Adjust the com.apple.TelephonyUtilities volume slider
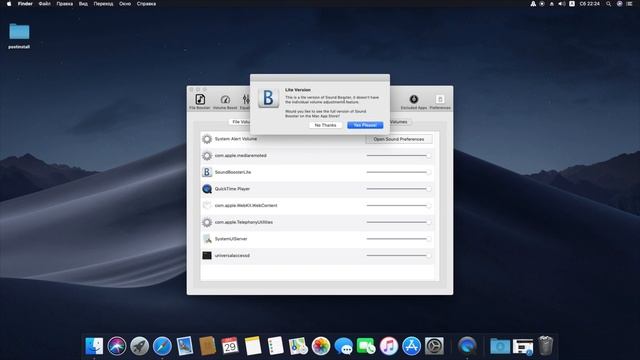 398,222
